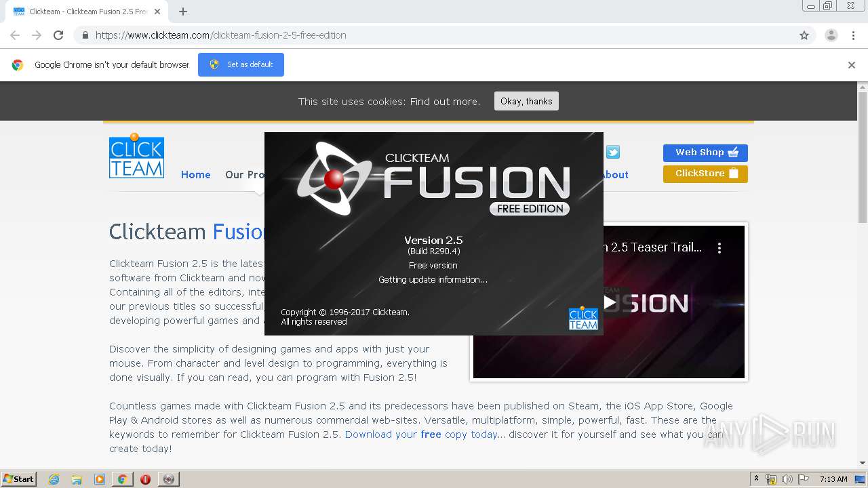Screen dimensions: 868x488
Task: Open the Action Center flag icon
Action: (x=803, y=479)
